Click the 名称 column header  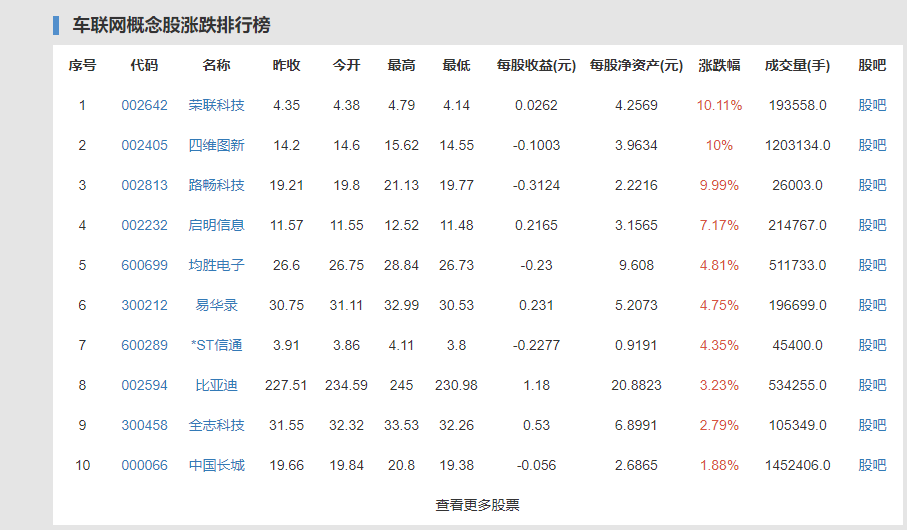[216, 65]
